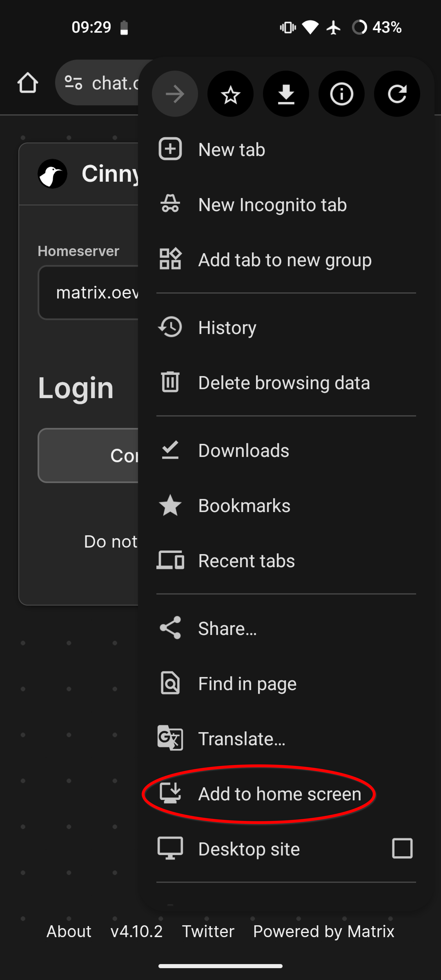
Task: Open History from the menu
Action: tap(227, 327)
